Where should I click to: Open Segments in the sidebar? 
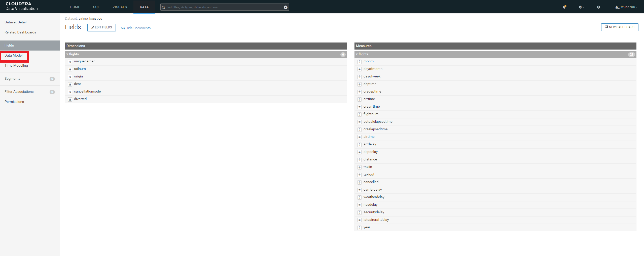pos(12,78)
